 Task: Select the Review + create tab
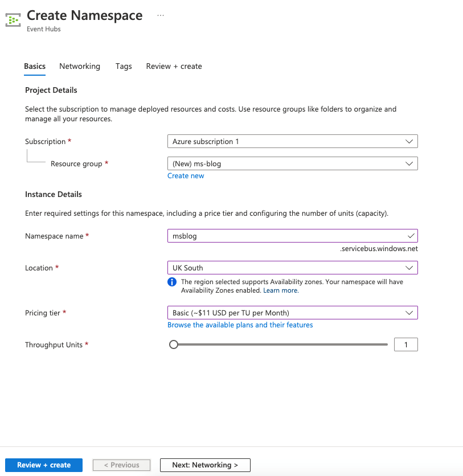pos(174,66)
